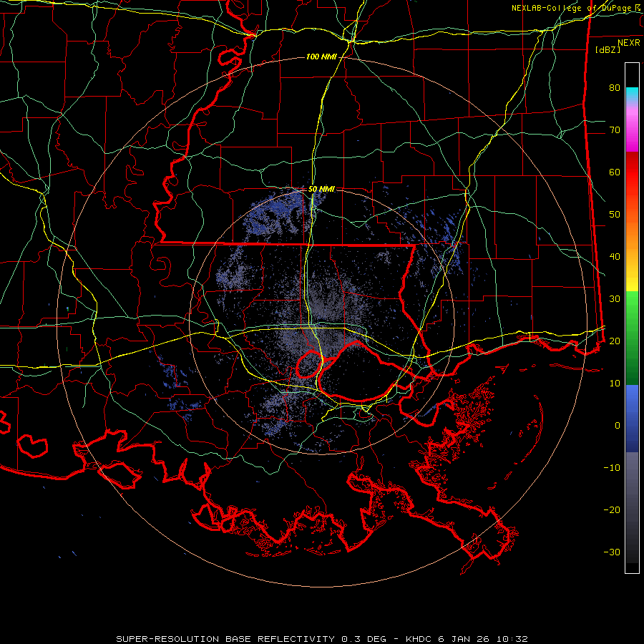644x644 pixels.
Task: Select the 80 value on dBZ scale
Action: [615, 87]
